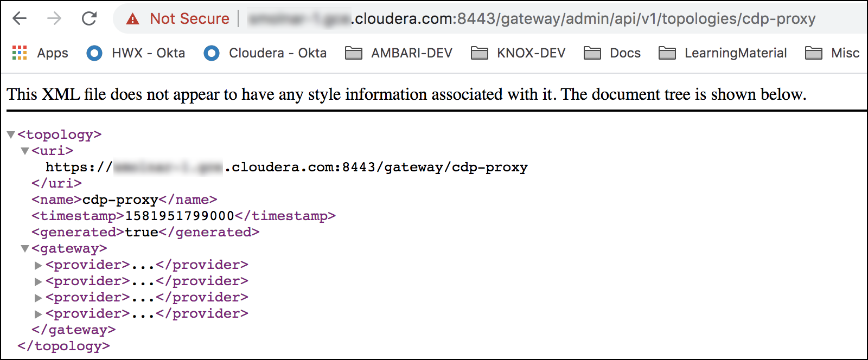
Task: Click the timestamp value 1581951799000
Action: (180, 216)
